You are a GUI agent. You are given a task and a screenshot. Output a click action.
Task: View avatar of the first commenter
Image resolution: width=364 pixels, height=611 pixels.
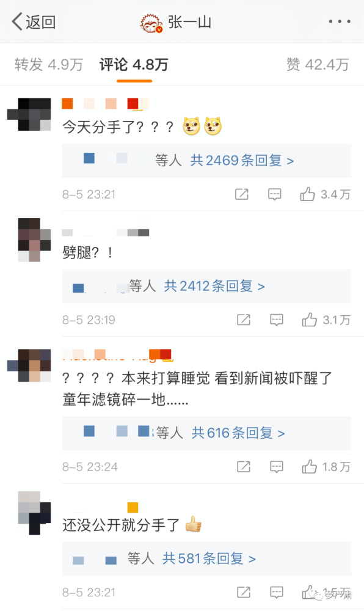tap(29, 114)
